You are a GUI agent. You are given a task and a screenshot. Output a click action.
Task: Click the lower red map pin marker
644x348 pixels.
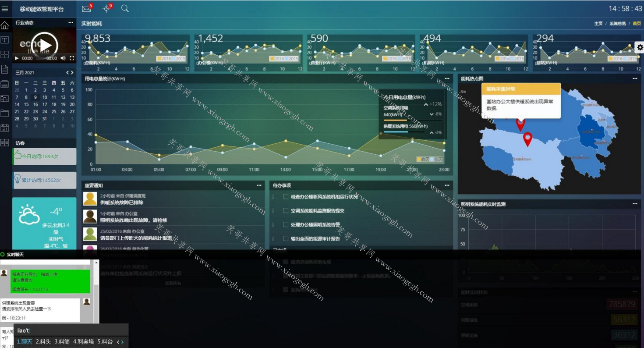tap(528, 139)
